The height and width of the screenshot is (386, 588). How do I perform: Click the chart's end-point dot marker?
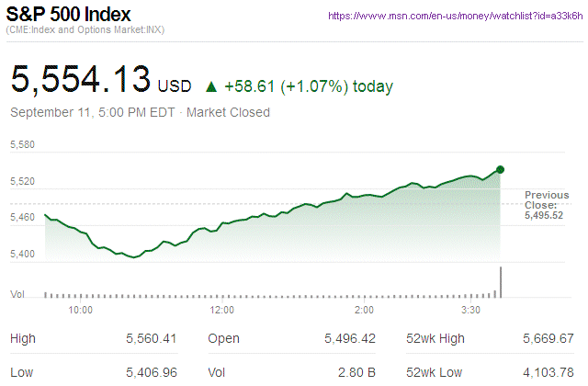501,169
